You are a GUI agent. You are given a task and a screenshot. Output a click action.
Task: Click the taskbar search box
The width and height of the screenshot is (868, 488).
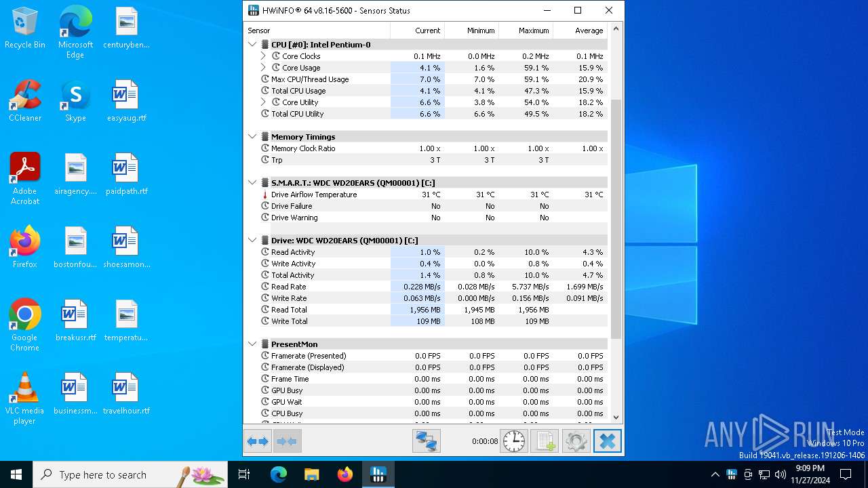(x=130, y=474)
